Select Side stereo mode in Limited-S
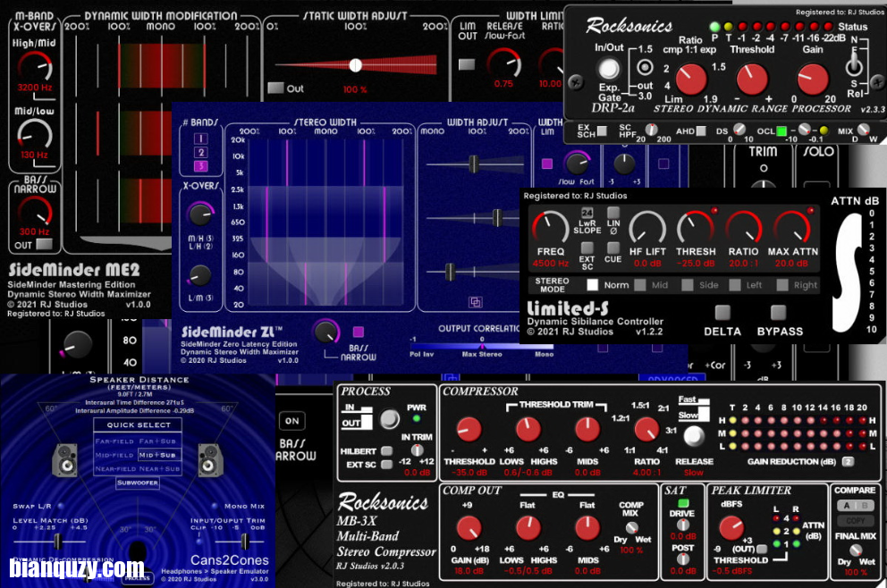Screen dimensions: 887x588 coord(688,285)
